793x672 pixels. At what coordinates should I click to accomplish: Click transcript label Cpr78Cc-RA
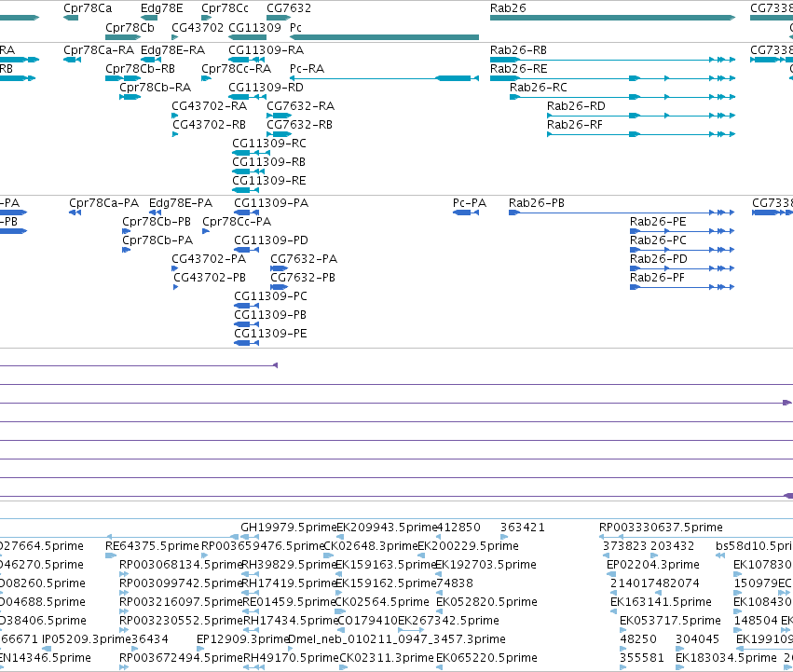[236, 69]
